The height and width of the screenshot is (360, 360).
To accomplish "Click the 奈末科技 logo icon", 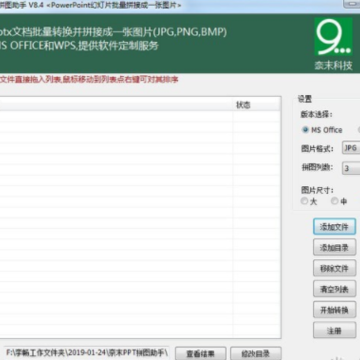I will point(333,37).
